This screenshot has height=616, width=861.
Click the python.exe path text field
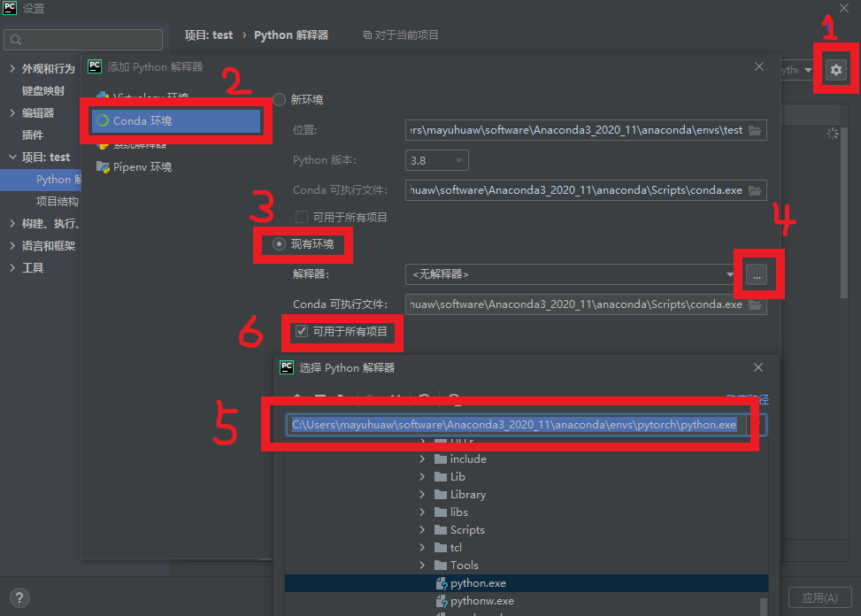point(526,425)
